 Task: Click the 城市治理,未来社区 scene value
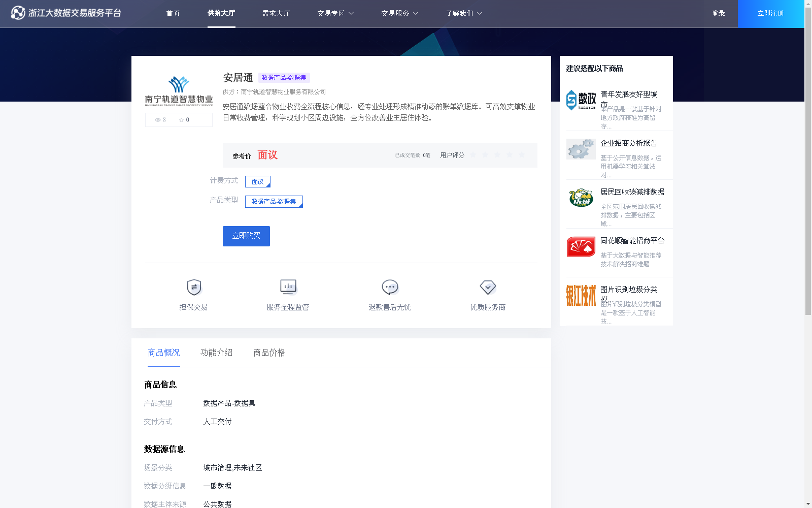tap(232, 468)
